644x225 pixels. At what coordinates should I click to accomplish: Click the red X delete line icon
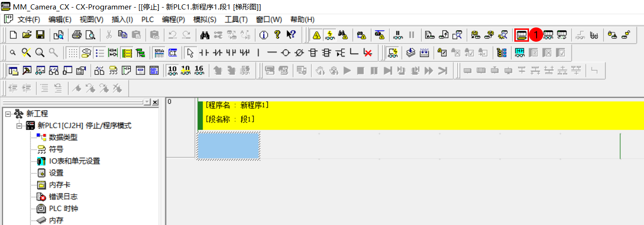point(368,53)
